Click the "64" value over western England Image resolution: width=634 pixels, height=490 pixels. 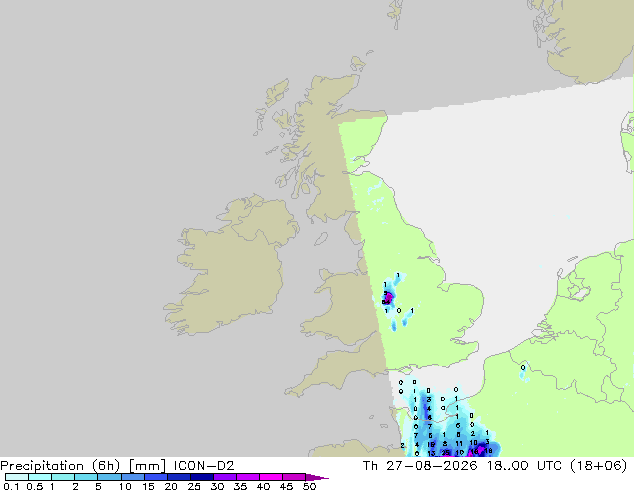pos(386,302)
